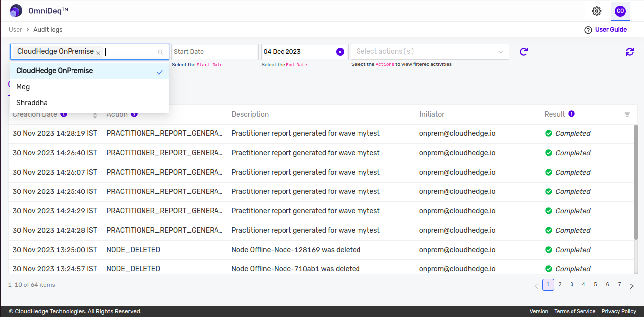
Task: Click info icon beside Action header
Action: (134, 114)
